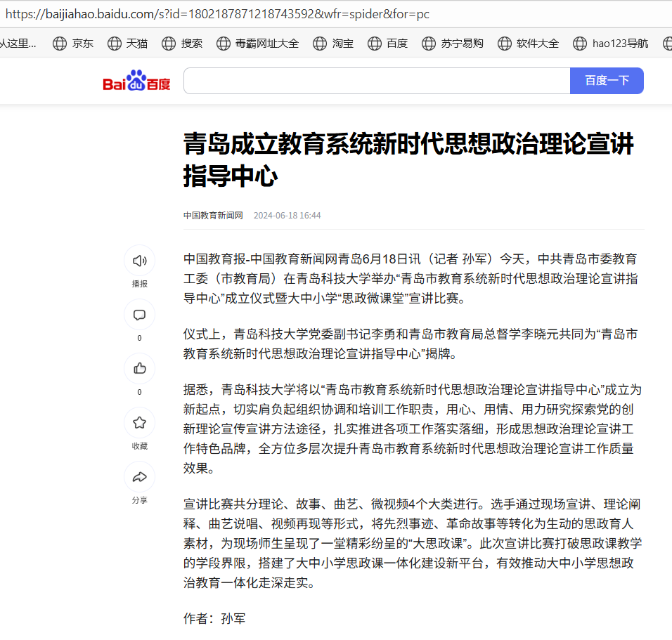Screen dimensions: 672x640
Task: Share the article using the arrow icon
Action: coord(139,477)
